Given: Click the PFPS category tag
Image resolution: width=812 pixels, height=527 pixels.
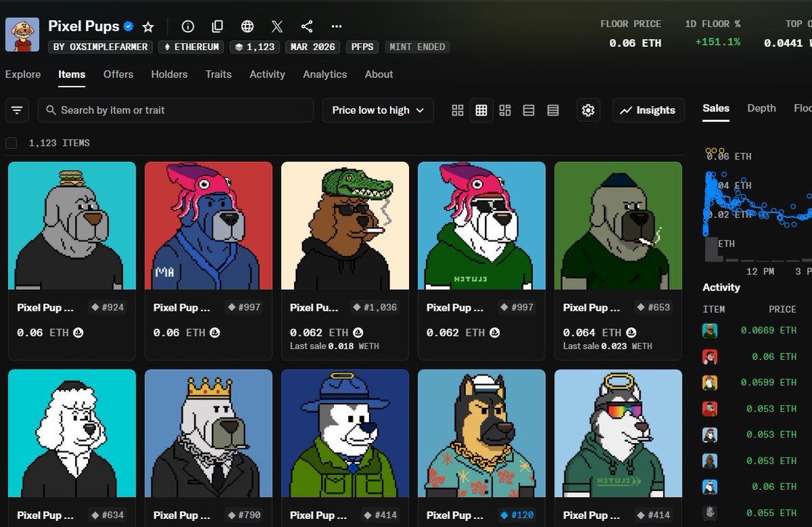Looking at the screenshot, I should pos(362,47).
